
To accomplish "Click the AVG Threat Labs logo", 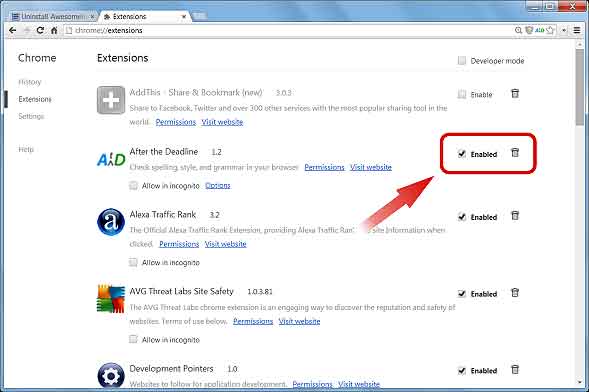I will point(111,299).
